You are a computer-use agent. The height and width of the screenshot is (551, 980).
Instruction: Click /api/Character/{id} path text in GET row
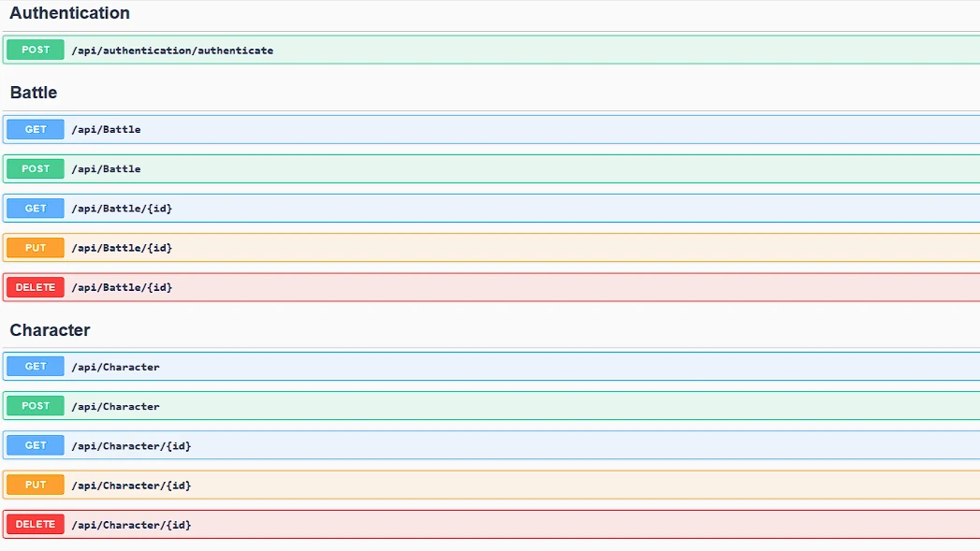pos(131,446)
